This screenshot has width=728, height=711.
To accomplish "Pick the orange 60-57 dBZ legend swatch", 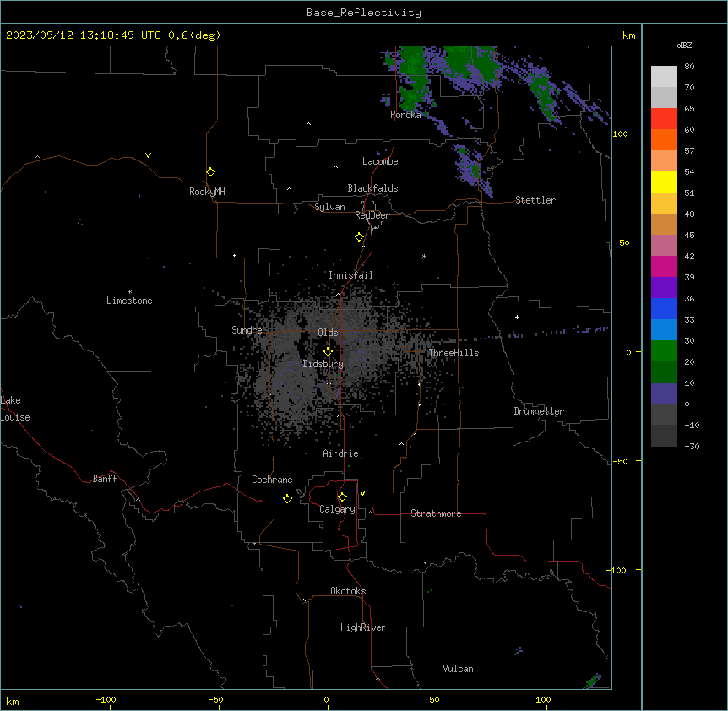I will pyautogui.click(x=664, y=139).
